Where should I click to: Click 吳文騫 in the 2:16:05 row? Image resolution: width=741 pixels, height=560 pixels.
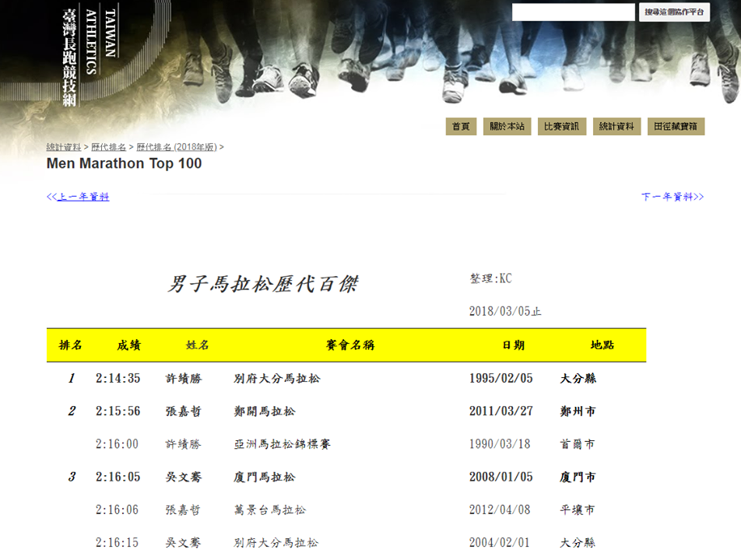point(184,477)
